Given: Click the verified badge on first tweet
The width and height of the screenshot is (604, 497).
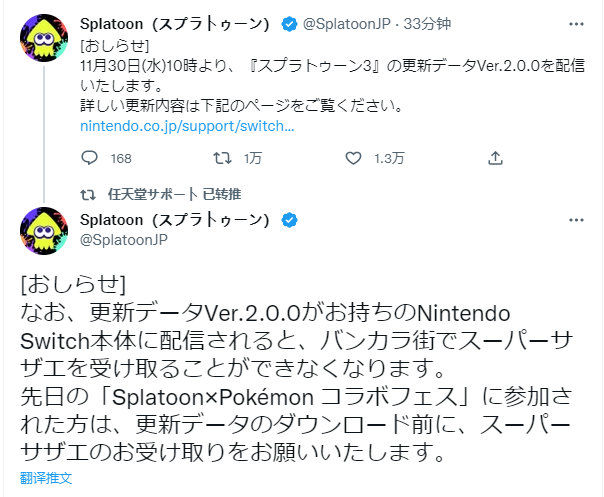Looking at the screenshot, I should tap(289, 24).
